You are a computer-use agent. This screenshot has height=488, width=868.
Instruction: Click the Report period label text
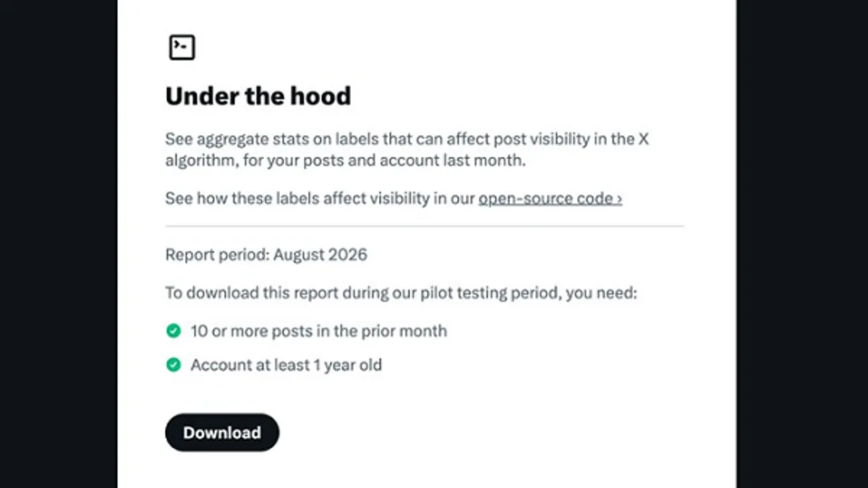(x=217, y=254)
